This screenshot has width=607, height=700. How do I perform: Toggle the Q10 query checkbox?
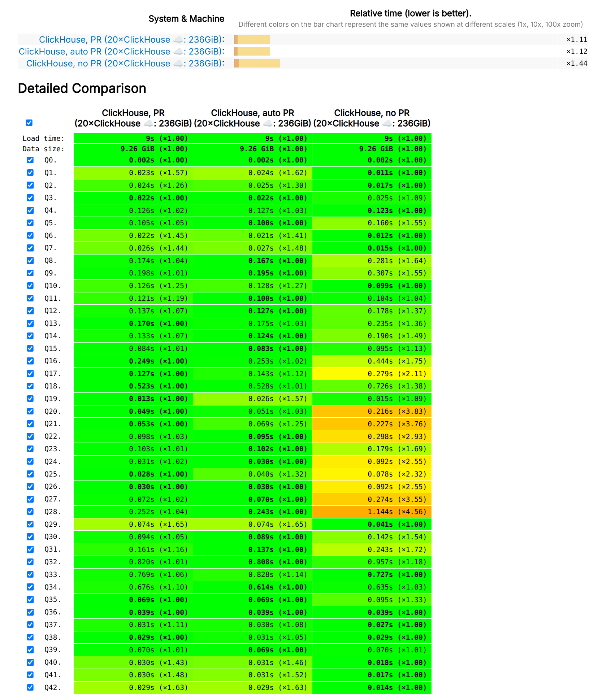point(30,286)
